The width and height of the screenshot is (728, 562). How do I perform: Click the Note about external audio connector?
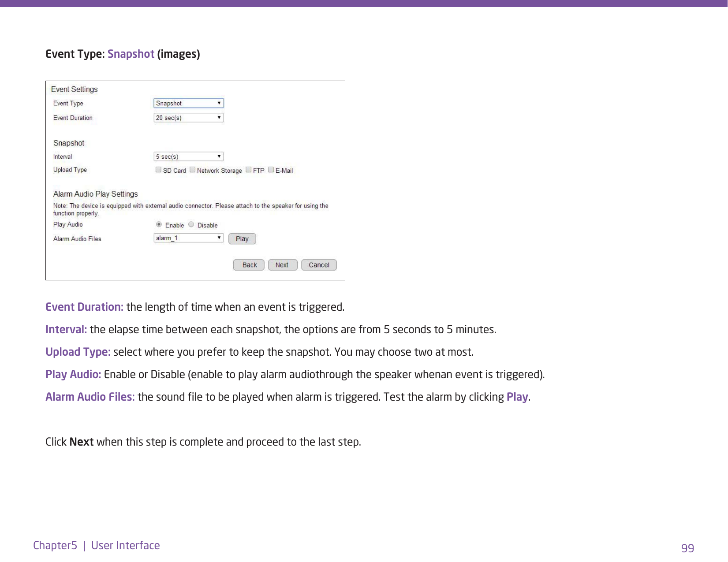tap(191, 209)
